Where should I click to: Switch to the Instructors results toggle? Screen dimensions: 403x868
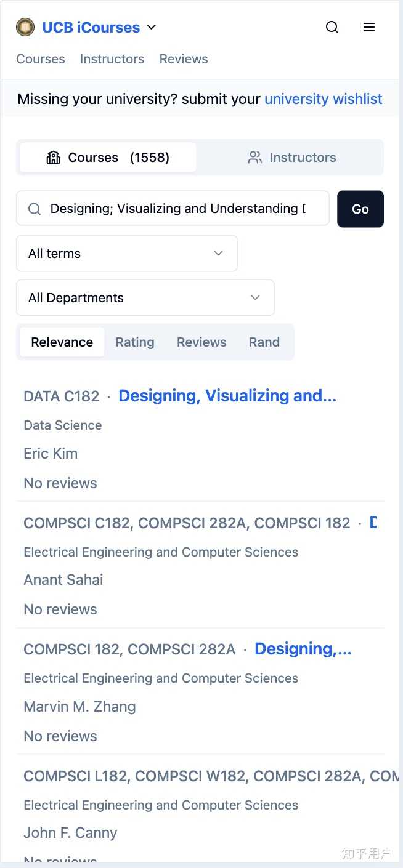291,158
